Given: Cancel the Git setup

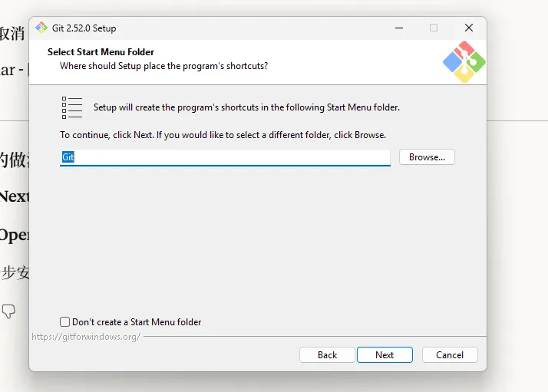Looking at the screenshot, I should 450,355.
